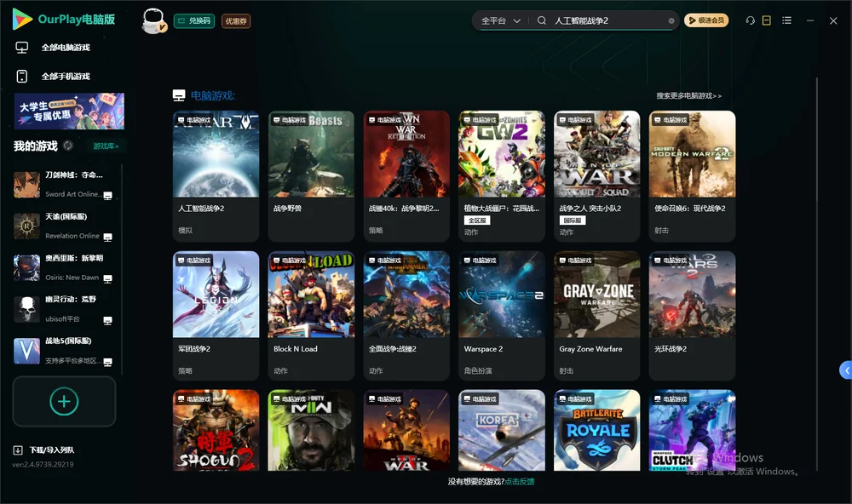The image size is (852, 504).
Task: Open 战锤40k: 战争黎明2 game card
Action: [x=406, y=176]
